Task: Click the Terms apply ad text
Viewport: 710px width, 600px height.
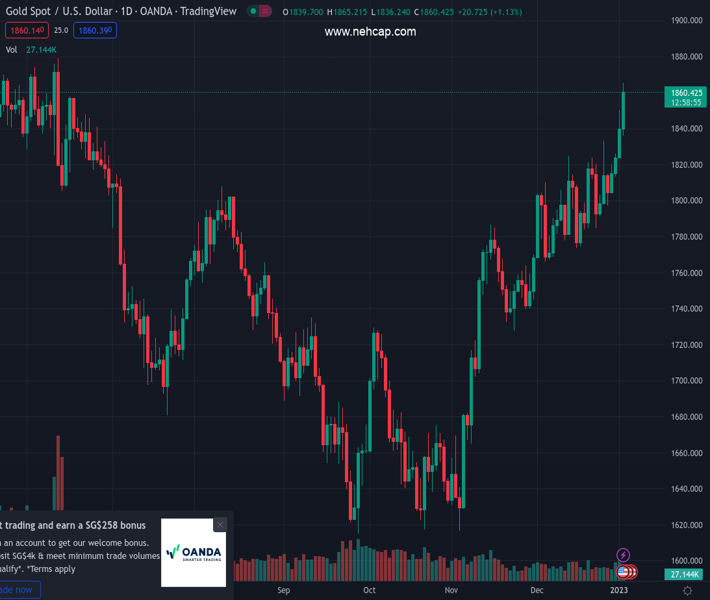Action: [50, 569]
